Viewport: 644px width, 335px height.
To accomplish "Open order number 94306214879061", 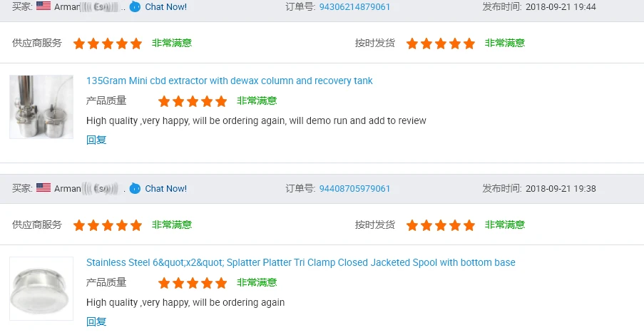I will [354, 6].
